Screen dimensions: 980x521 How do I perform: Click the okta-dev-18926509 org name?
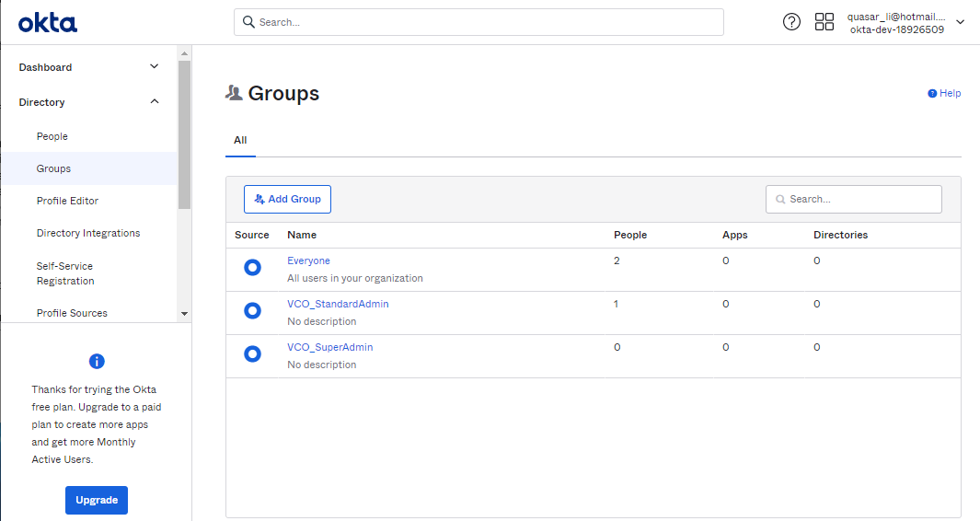click(x=897, y=29)
